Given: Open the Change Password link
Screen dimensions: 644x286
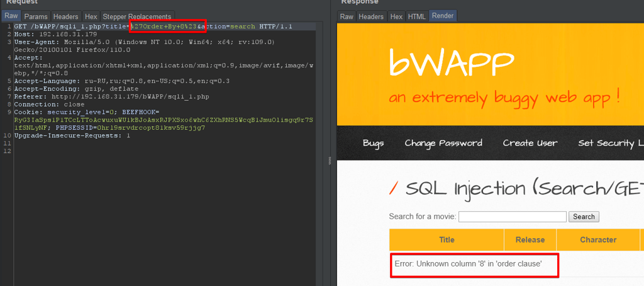Looking at the screenshot, I should click(443, 143).
